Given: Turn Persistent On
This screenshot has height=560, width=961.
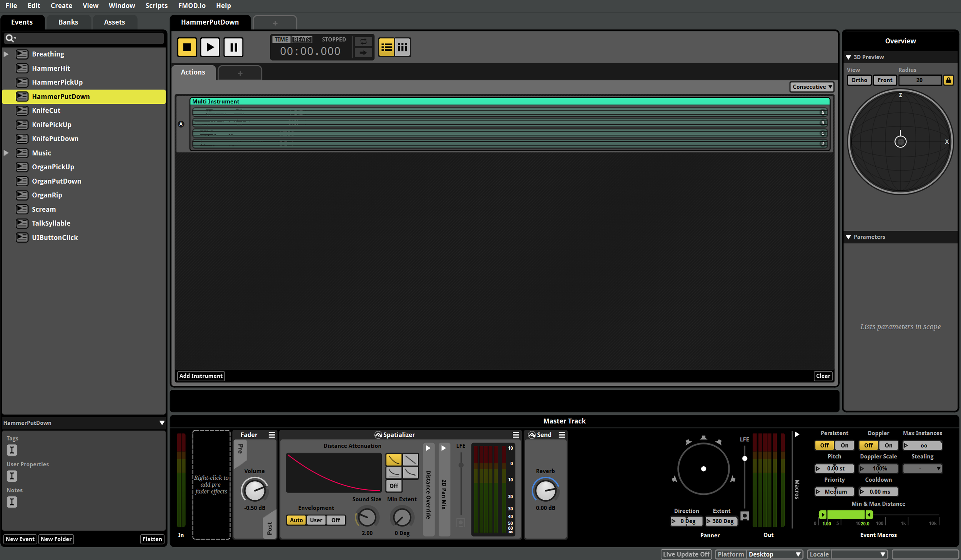Looking at the screenshot, I should tap(844, 446).
